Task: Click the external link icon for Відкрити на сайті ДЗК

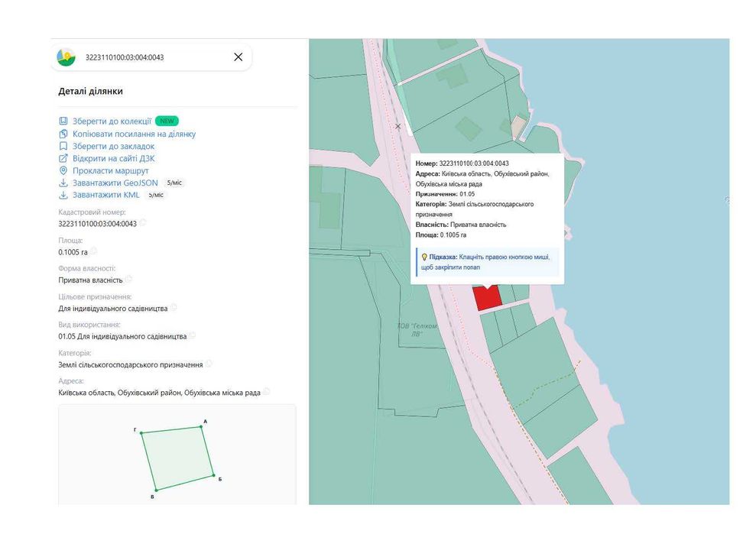Action: (x=63, y=158)
